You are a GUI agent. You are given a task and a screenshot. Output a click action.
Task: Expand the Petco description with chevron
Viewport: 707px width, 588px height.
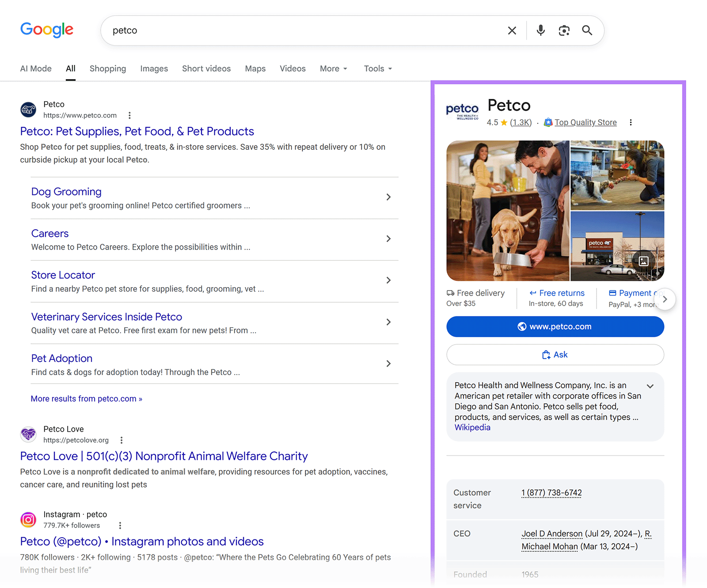tap(650, 386)
